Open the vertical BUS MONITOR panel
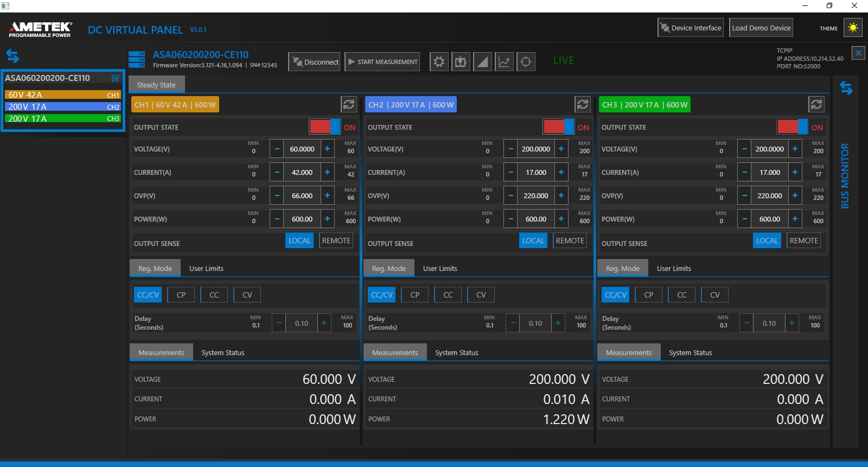868x467 pixels. point(845,176)
